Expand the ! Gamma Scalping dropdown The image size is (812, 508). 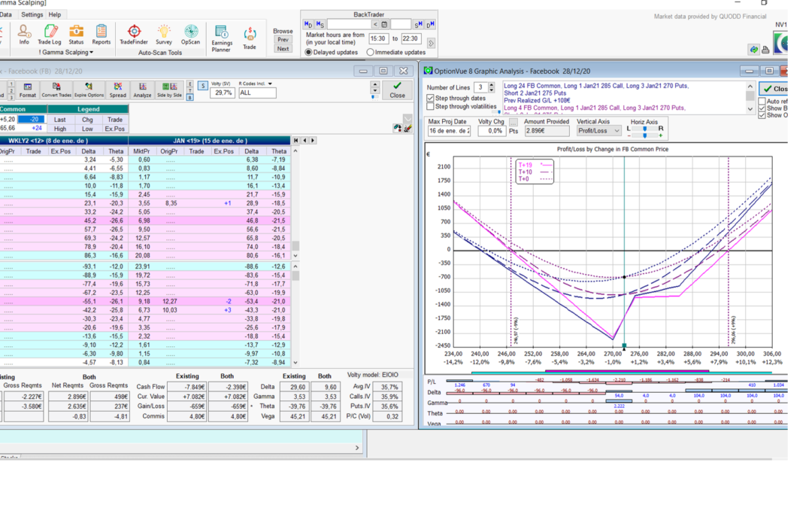point(65,53)
